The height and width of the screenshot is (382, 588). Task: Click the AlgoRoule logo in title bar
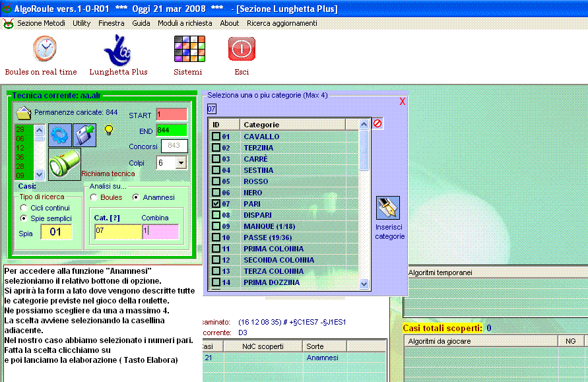[x=7, y=9]
